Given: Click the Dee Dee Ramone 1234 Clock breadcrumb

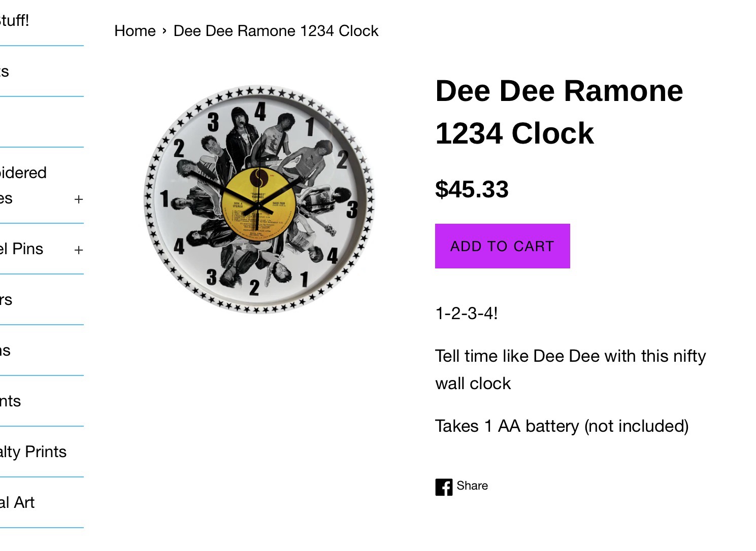Looking at the screenshot, I should pyautogui.click(x=276, y=31).
